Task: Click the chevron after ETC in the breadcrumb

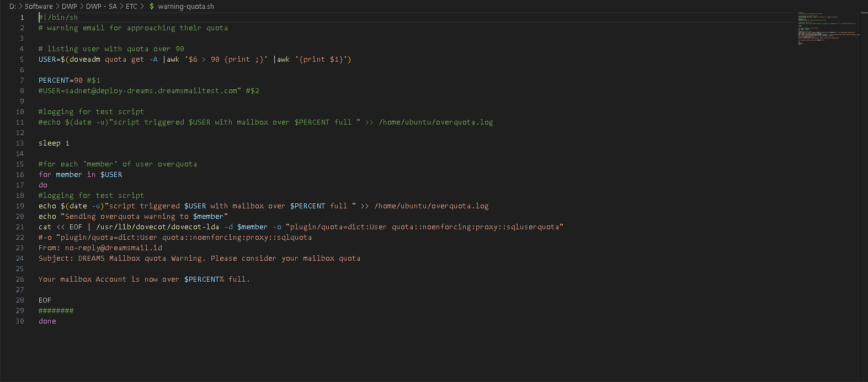Action: click(142, 7)
